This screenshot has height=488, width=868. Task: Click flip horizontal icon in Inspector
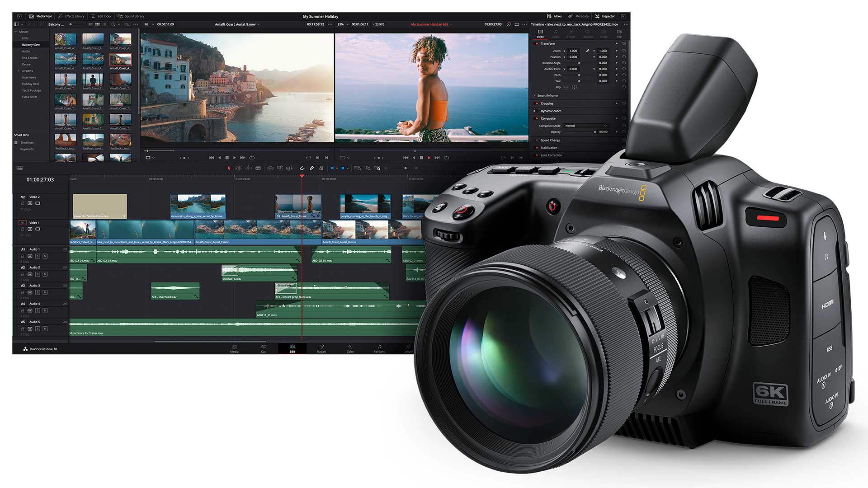[566, 87]
